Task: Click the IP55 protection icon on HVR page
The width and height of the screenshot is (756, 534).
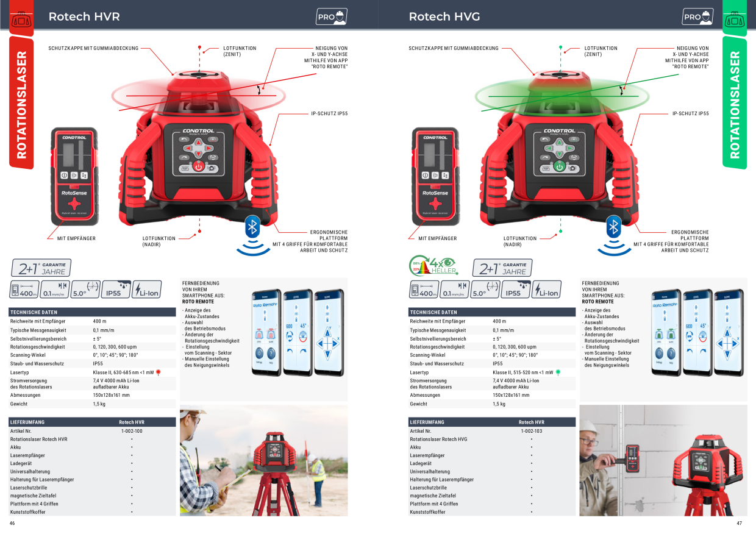Action: click(x=116, y=290)
